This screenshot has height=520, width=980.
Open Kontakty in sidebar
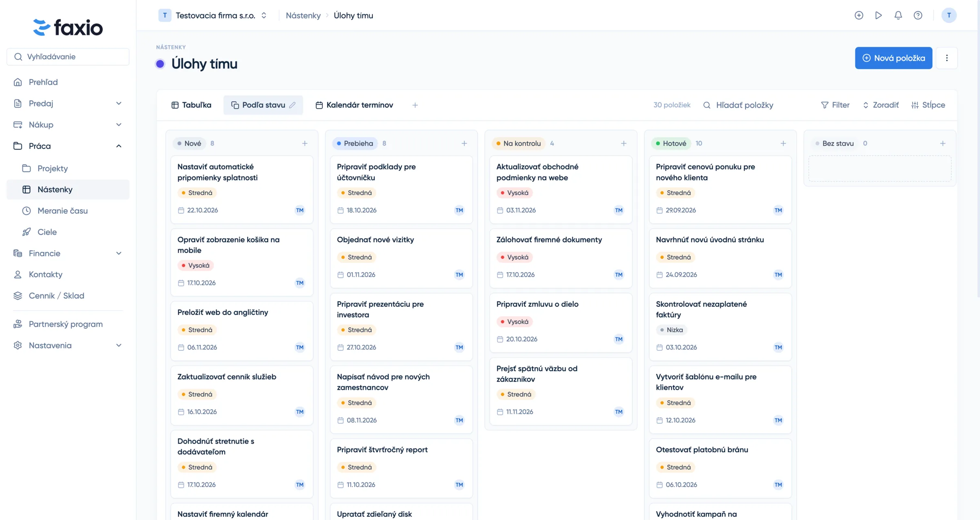coord(68,274)
